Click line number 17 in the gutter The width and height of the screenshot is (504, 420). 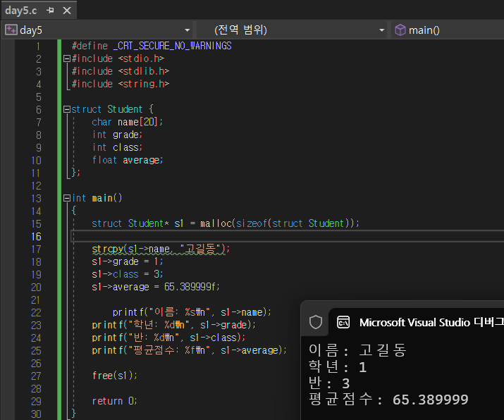(37, 249)
